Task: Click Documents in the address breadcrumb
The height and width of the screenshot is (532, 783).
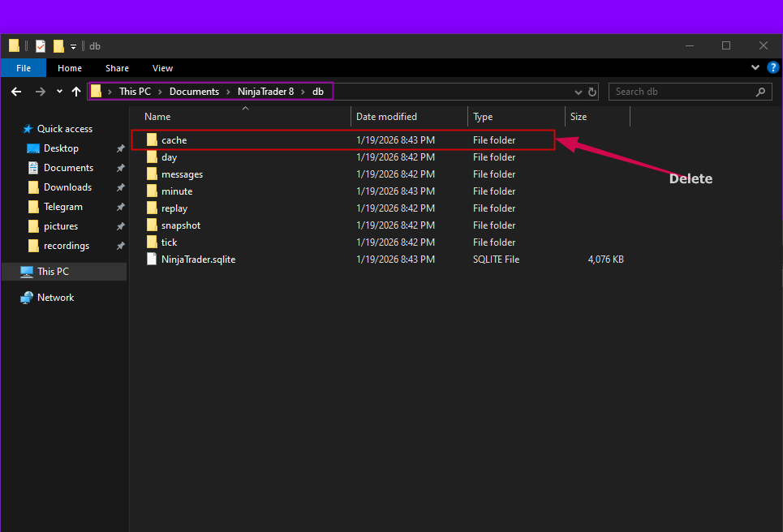Action: point(194,92)
